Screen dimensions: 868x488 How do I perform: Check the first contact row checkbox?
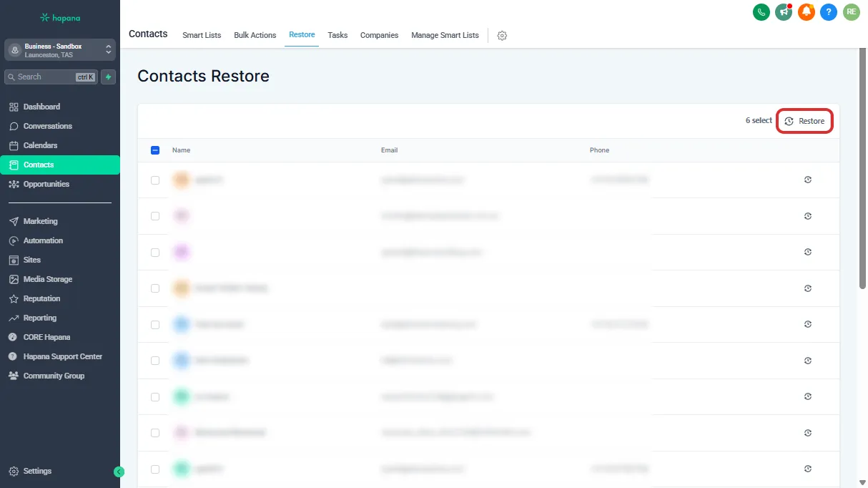tap(155, 180)
